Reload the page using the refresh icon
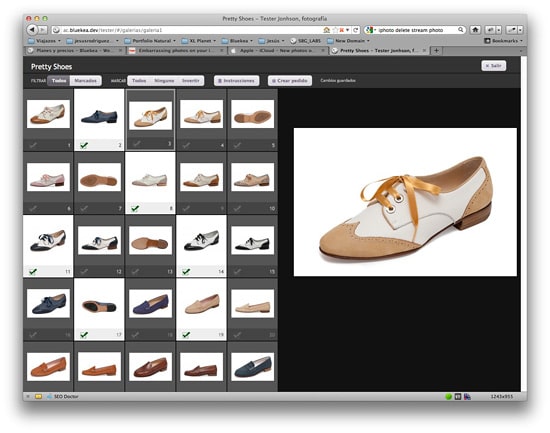Screen dimensions: 550x433 pyautogui.click(x=356, y=30)
